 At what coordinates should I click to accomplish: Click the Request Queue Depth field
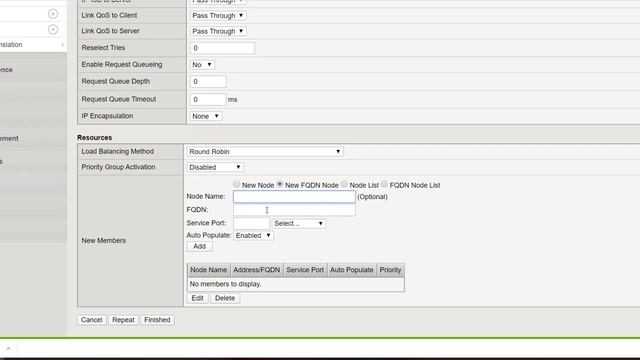tap(208, 82)
